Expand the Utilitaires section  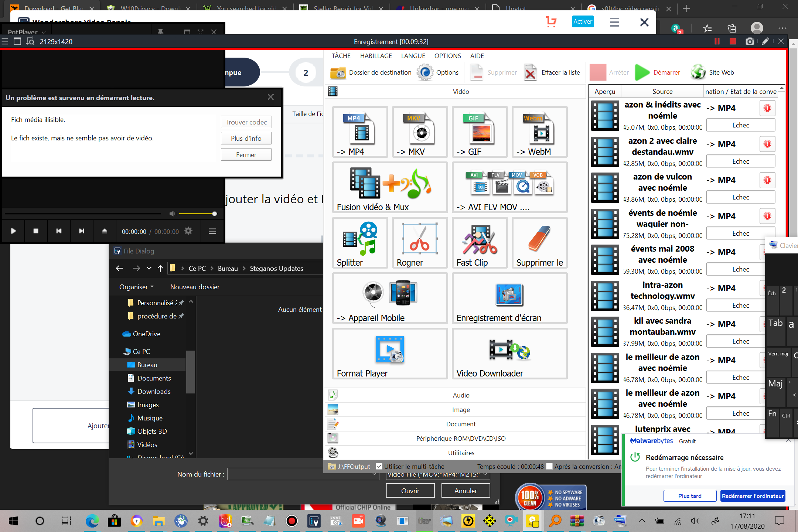click(455, 453)
